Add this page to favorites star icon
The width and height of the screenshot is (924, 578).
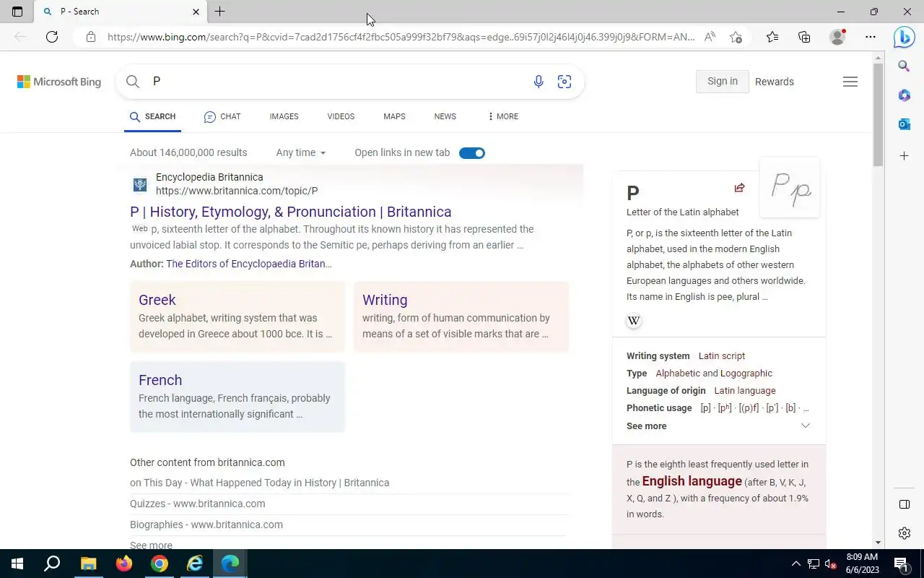[x=736, y=37]
